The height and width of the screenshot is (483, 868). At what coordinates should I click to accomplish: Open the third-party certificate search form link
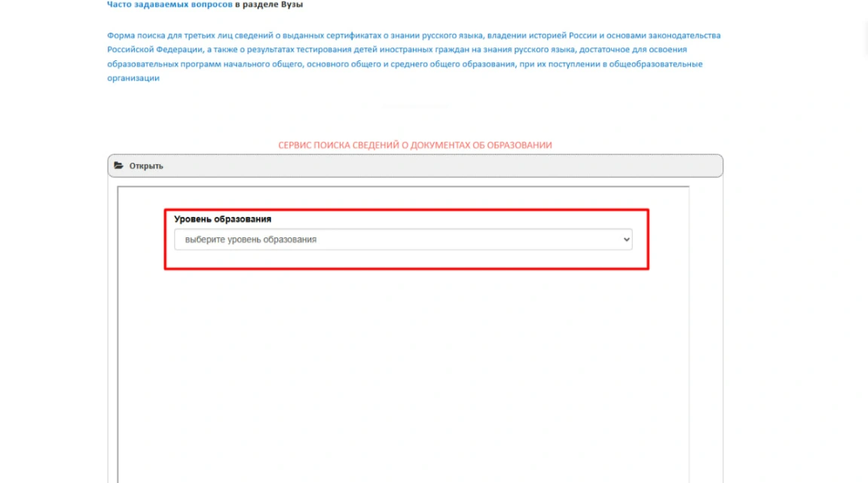click(x=414, y=57)
